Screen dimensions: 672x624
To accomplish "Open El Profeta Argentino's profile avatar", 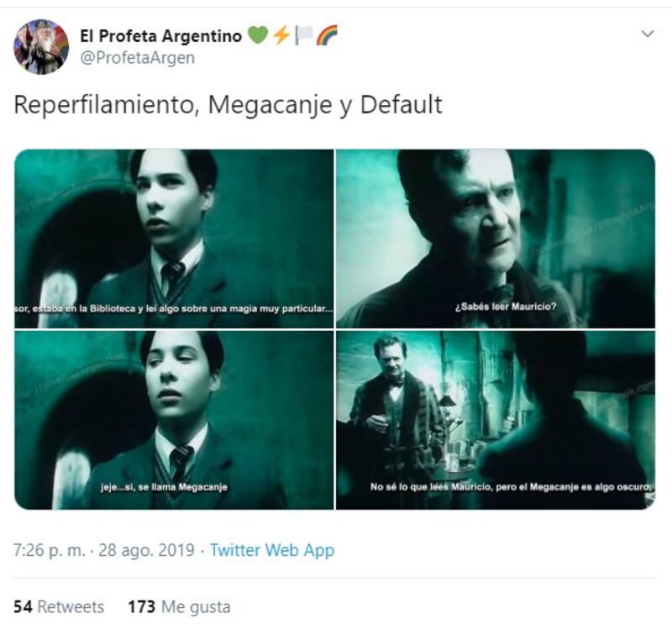I will click(41, 47).
